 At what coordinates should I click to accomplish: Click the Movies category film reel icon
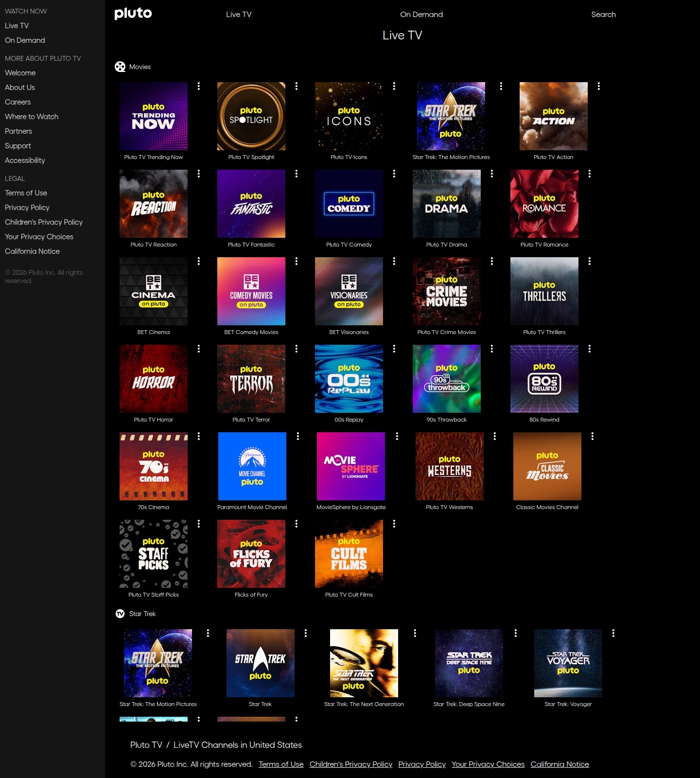pyautogui.click(x=120, y=67)
